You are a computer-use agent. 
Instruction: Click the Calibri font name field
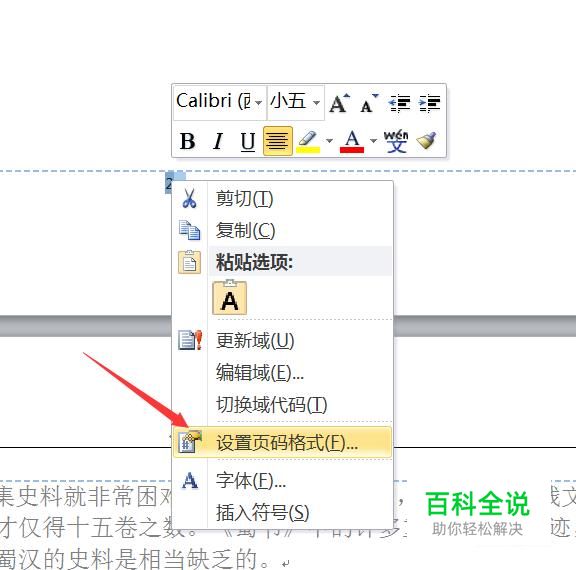click(x=220, y=103)
